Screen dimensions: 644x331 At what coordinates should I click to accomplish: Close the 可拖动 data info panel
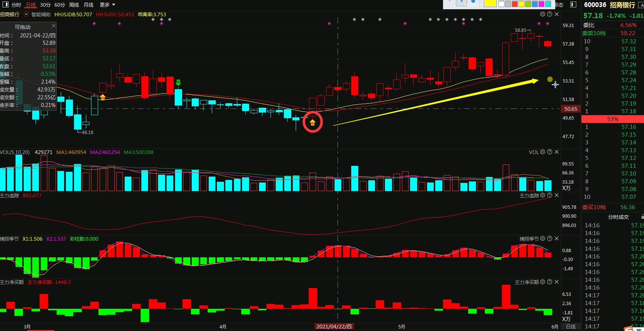click(54, 26)
